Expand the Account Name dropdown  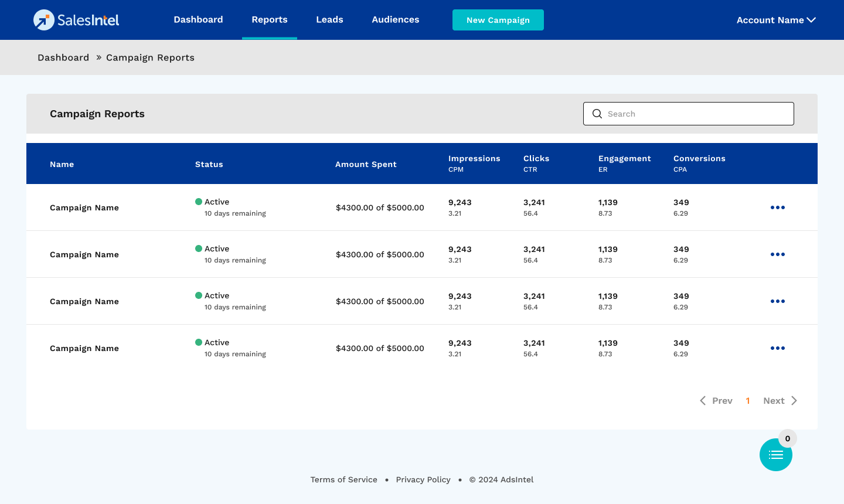tap(775, 20)
